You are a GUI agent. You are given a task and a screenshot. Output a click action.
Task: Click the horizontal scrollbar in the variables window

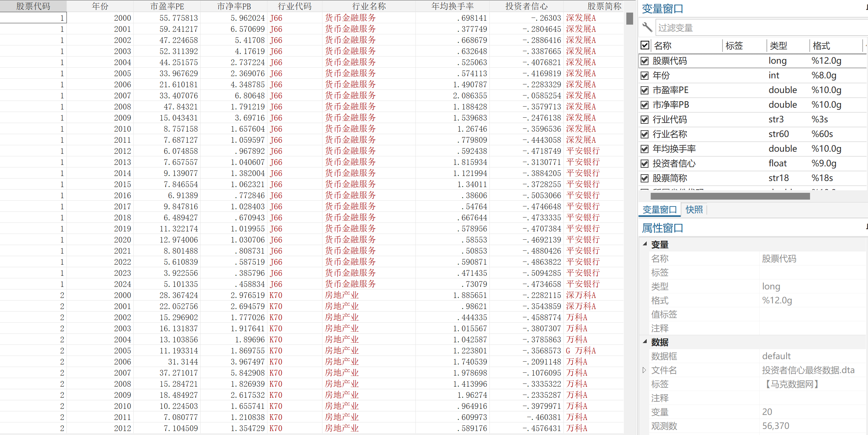tap(730, 196)
